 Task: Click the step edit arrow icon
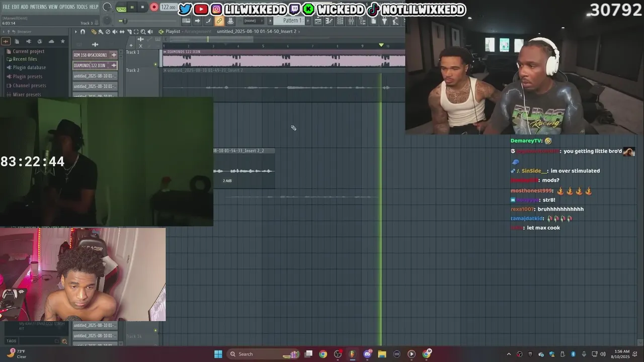(x=197, y=21)
